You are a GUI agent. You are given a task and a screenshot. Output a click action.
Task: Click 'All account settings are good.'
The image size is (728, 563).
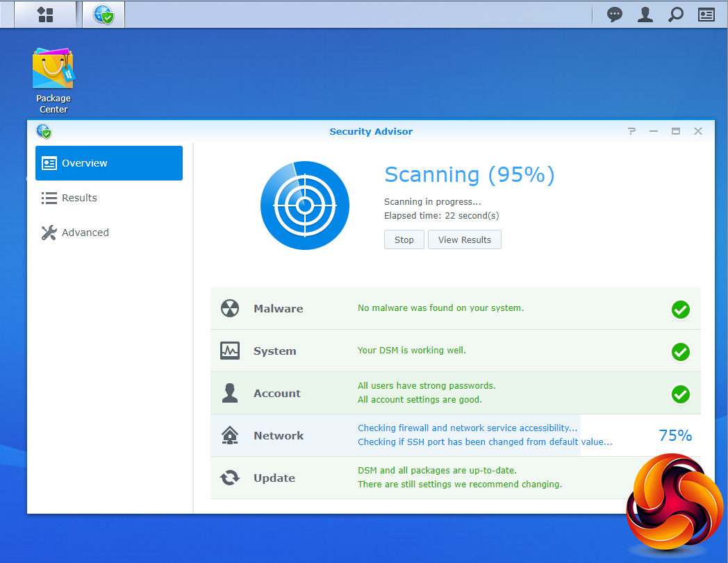420,400
